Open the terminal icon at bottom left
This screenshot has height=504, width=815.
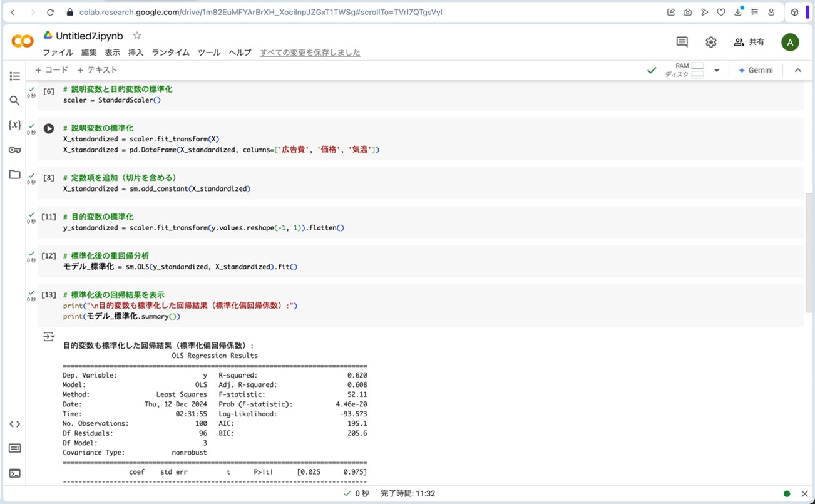pyautogui.click(x=14, y=473)
